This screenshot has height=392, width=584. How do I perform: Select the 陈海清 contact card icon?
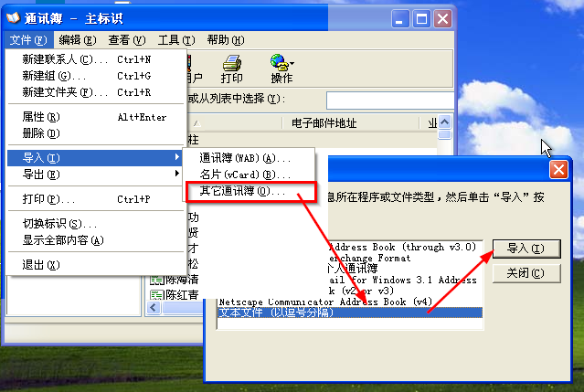(157, 280)
